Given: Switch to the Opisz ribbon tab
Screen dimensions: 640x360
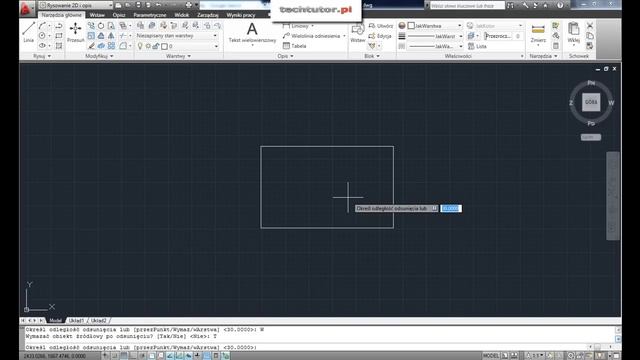Looking at the screenshot, I should [119, 15].
